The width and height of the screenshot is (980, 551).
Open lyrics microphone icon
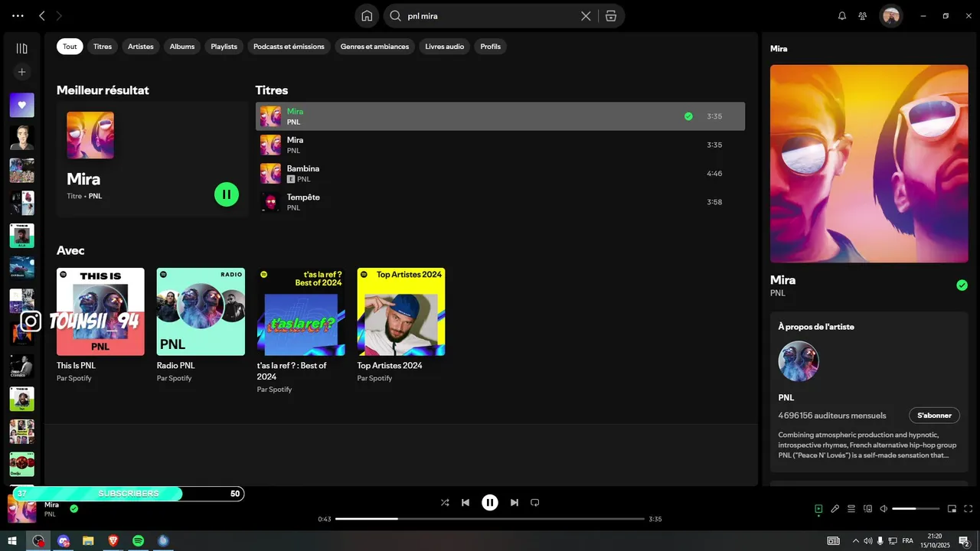(x=835, y=508)
